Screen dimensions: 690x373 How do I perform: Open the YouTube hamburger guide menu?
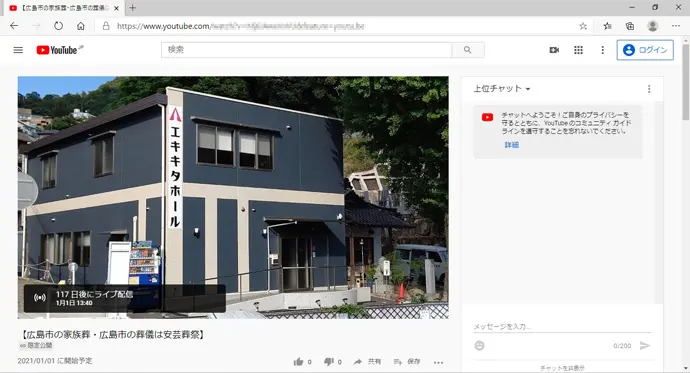[18, 50]
